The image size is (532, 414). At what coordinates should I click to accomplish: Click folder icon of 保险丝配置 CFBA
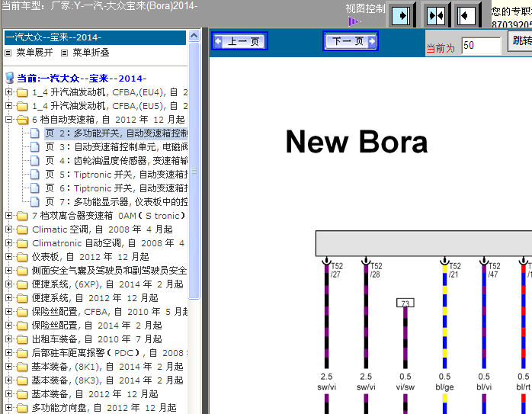coord(22,312)
